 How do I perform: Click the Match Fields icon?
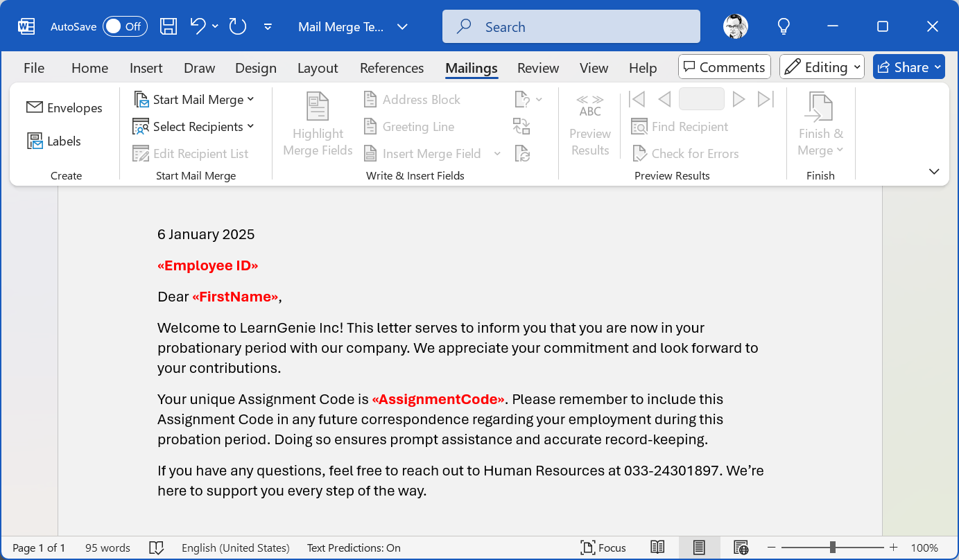coord(521,126)
